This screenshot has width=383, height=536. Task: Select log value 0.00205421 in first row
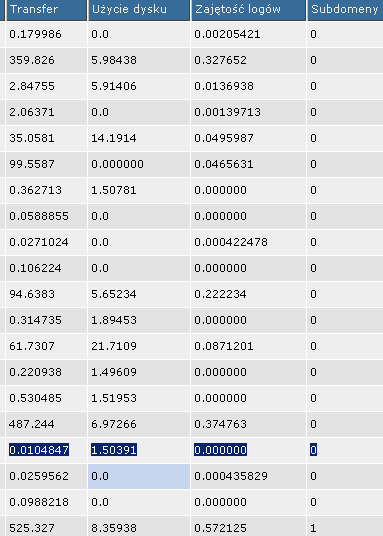pos(227,34)
